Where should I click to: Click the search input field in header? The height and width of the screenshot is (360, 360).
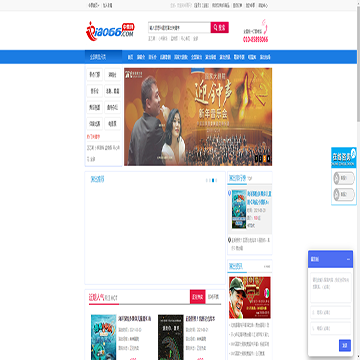(x=179, y=27)
